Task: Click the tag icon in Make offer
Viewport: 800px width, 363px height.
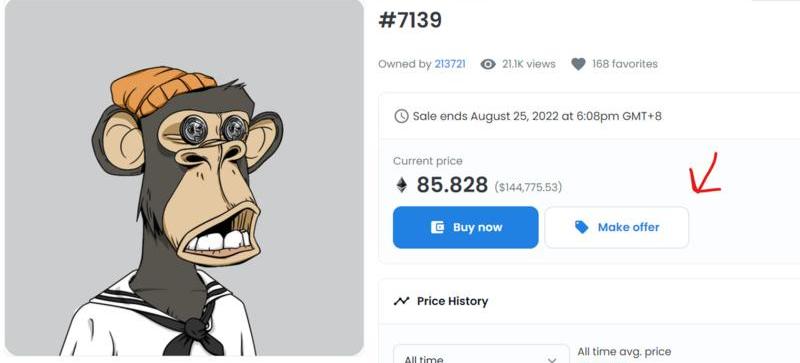Action: coord(582,227)
